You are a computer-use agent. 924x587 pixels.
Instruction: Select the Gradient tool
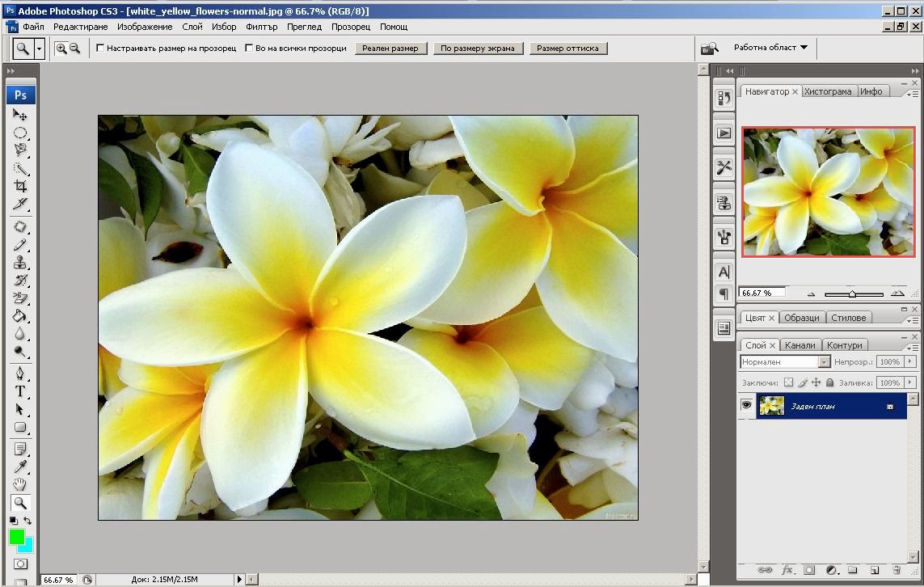point(20,315)
